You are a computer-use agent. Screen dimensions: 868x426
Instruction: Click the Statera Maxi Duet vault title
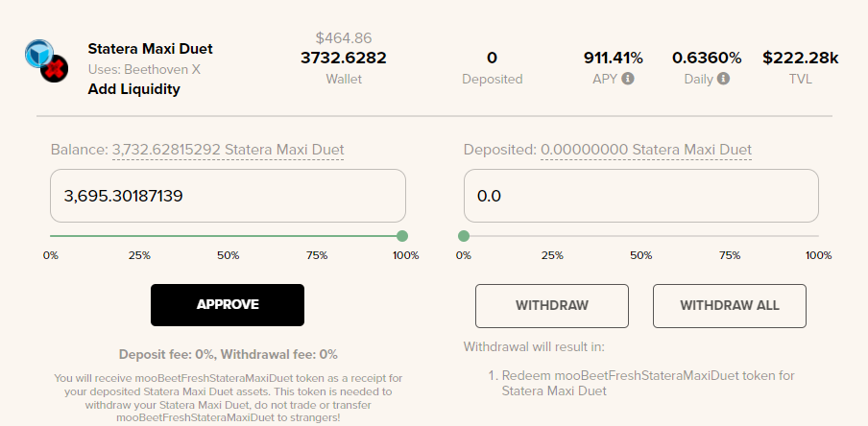pos(150,49)
